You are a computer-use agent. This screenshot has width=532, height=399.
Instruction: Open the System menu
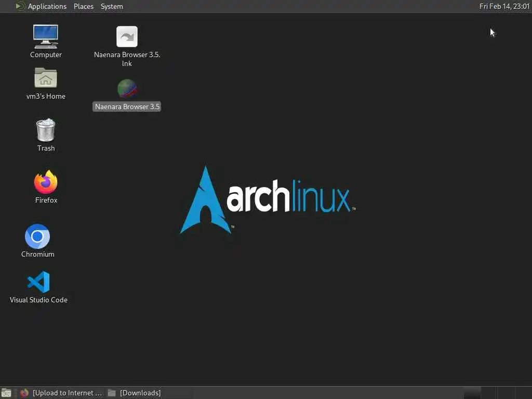pyautogui.click(x=112, y=6)
